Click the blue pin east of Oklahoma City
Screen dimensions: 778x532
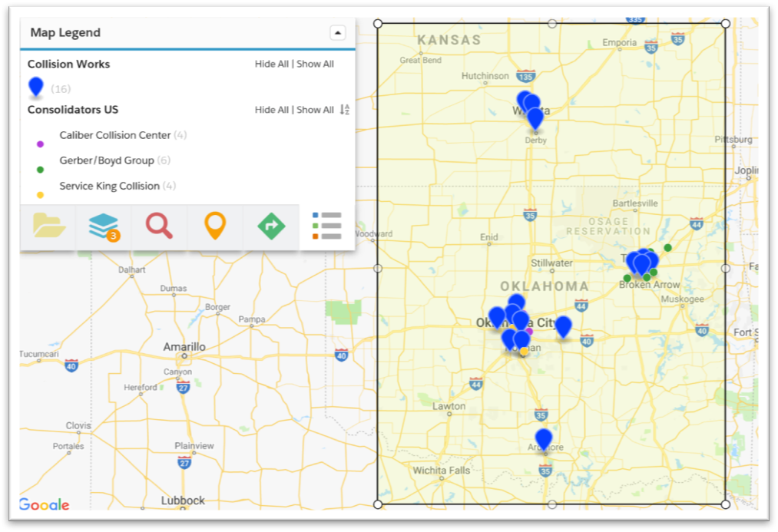point(563,326)
